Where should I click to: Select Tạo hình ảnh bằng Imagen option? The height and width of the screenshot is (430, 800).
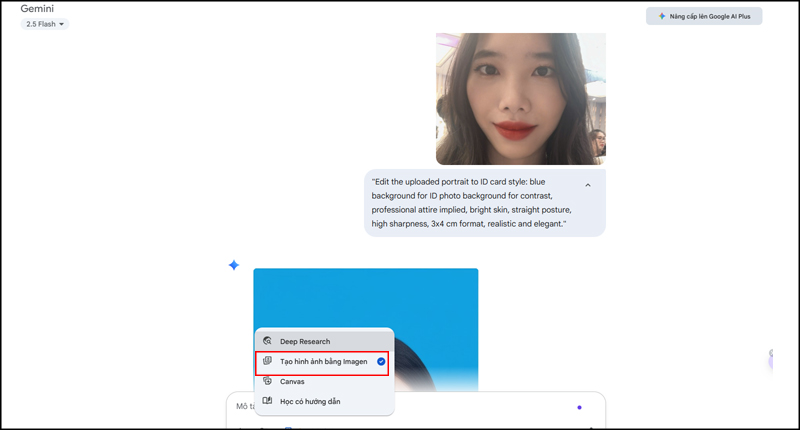322,362
